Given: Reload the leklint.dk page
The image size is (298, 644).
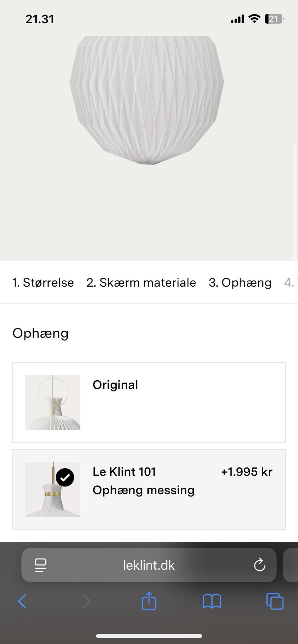Looking at the screenshot, I should pos(260,565).
